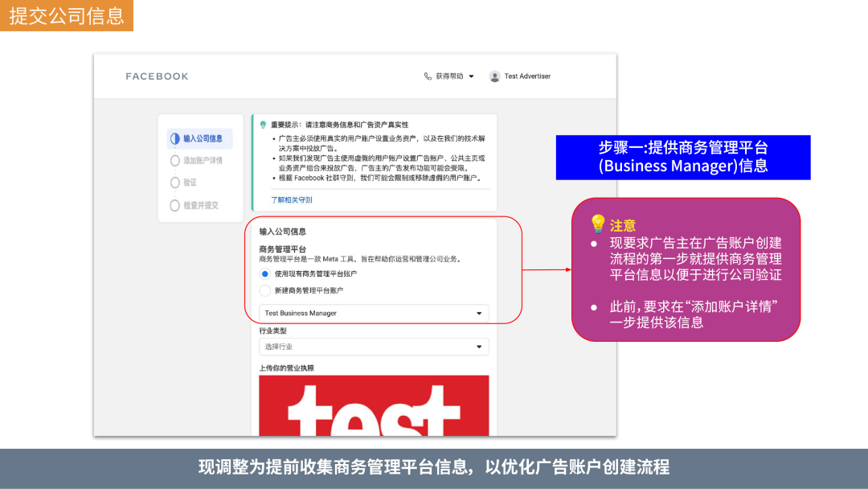Click the orange 提交公司信息 slide title

point(67,15)
